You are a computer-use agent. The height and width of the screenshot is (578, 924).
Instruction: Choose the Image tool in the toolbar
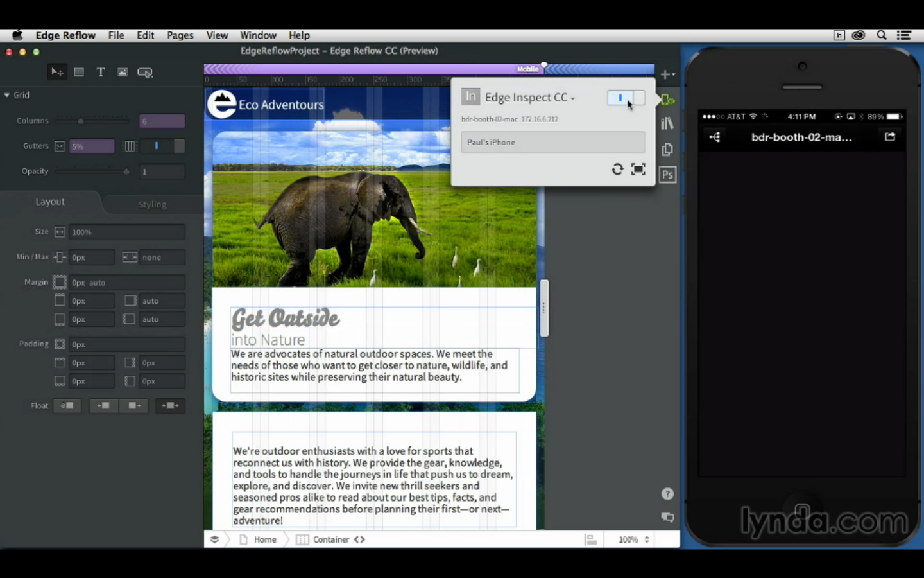click(x=122, y=73)
